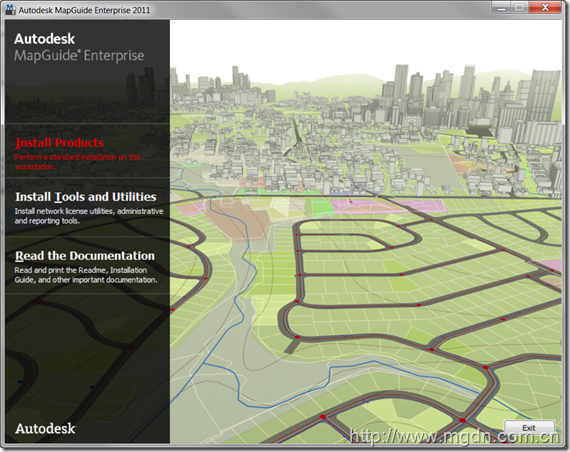This screenshot has height=452, width=570.
Task: Click the Exit button
Action: pos(529,428)
